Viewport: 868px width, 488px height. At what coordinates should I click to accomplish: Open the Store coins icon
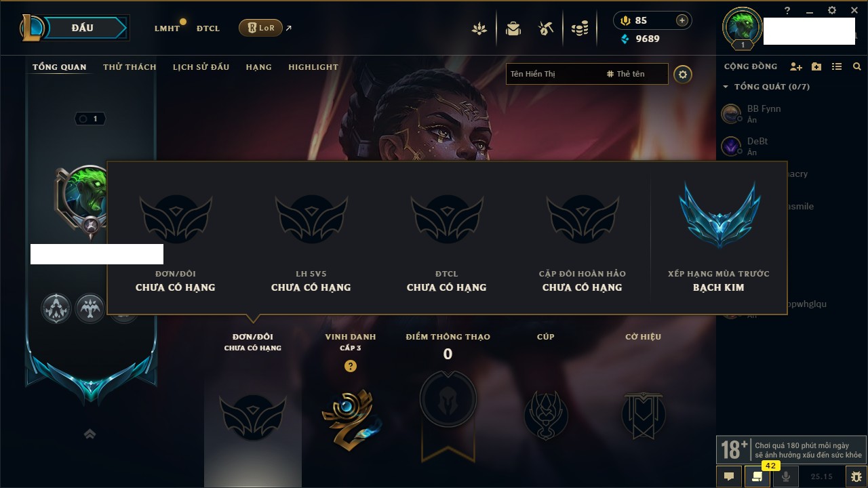point(580,28)
